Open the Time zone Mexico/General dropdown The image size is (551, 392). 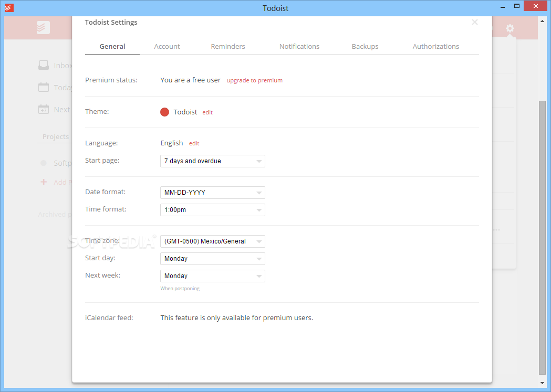[x=213, y=241]
